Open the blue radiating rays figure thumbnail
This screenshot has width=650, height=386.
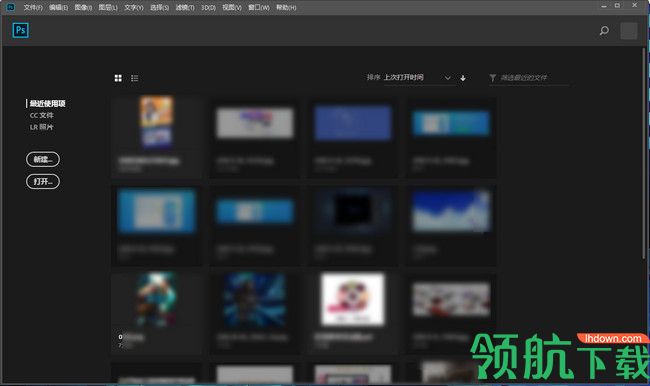pyautogui.click(x=255, y=299)
